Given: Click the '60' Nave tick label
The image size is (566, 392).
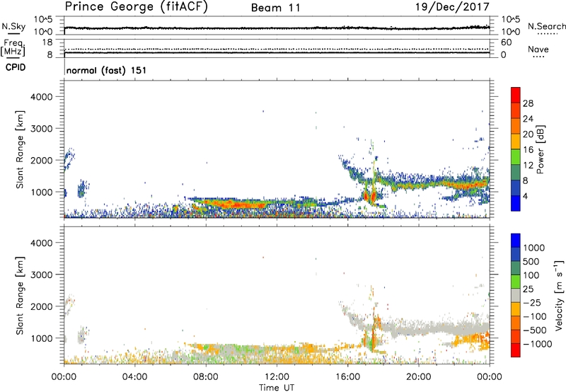Looking at the screenshot, I should coord(506,42).
